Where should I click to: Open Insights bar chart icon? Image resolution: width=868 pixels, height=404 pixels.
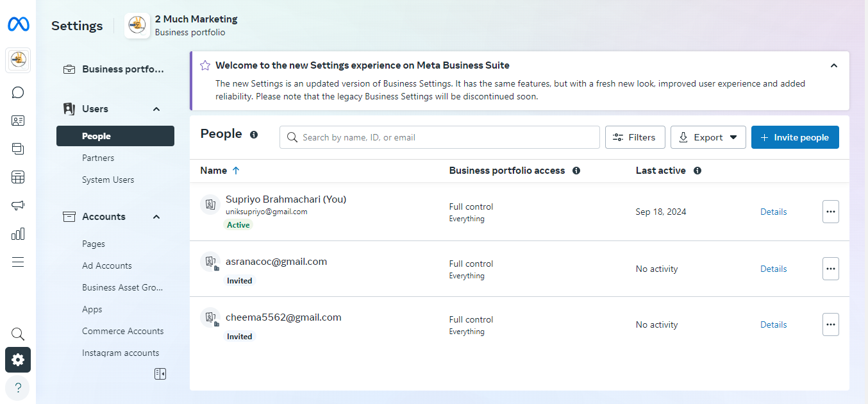(x=18, y=233)
